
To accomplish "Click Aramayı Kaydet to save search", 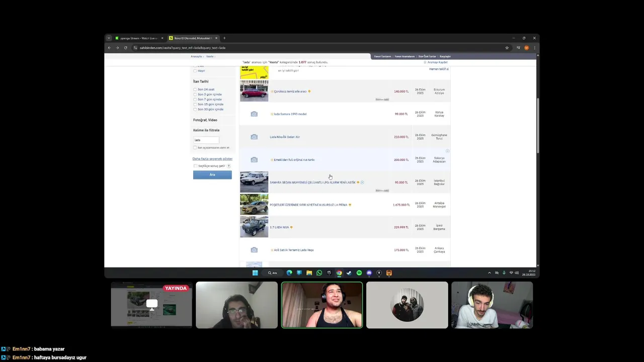I will (436, 62).
